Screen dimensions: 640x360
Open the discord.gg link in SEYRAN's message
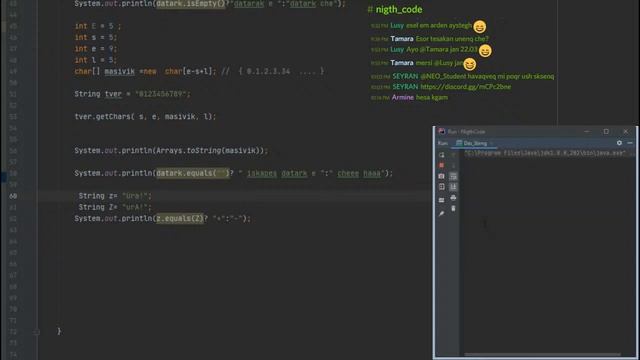[x=465, y=87]
